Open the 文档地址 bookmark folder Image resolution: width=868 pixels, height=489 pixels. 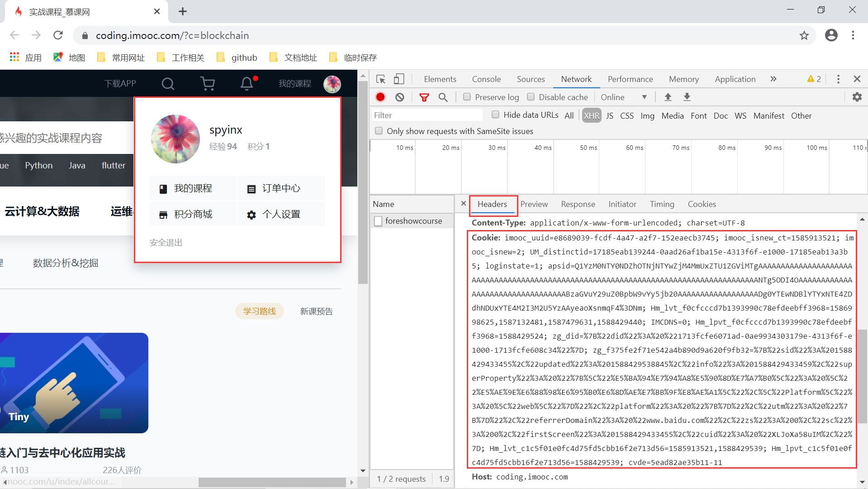coord(293,58)
